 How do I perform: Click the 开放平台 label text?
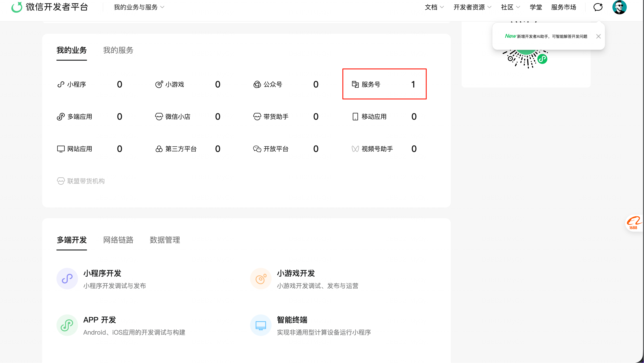276,149
